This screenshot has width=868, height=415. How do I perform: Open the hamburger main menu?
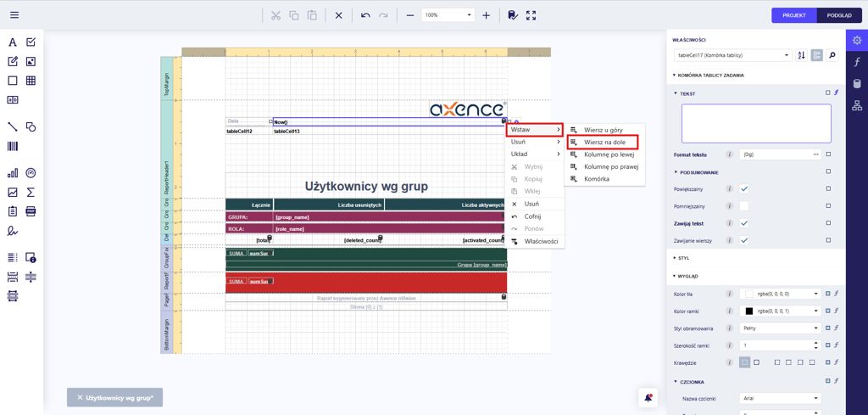pyautogui.click(x=14, y=15)
